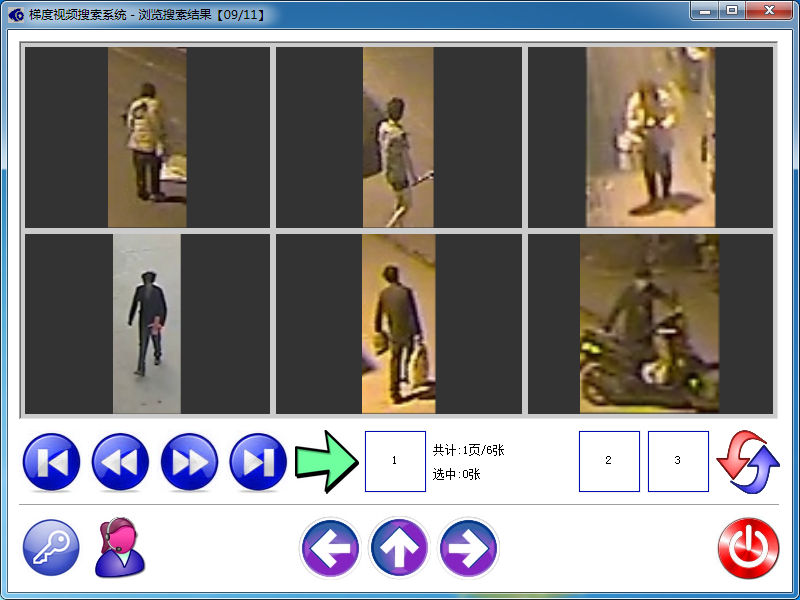800x600 pixels.
Task: Click the page number box showing 1
Action: [395, 461]
